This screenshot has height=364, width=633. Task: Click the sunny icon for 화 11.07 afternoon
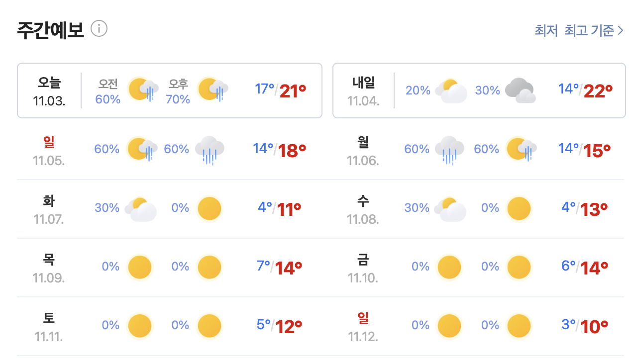click(x=209, y=208)
